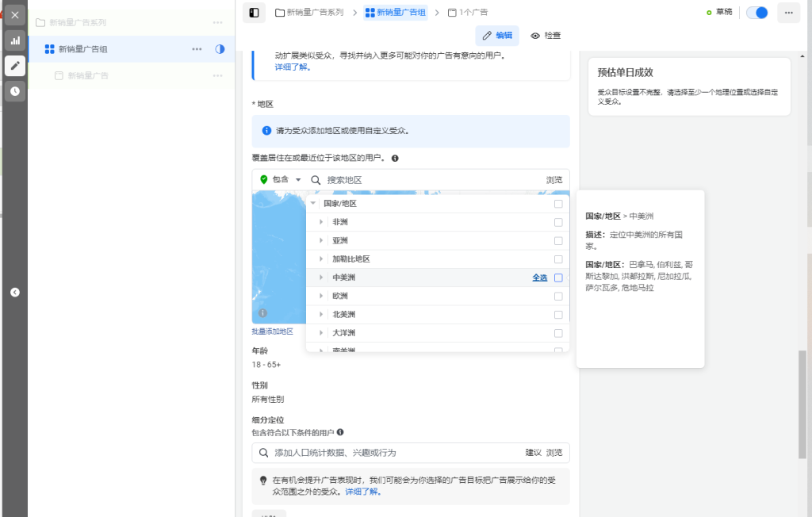Screen dimensions: 812x517
Task: Open the bar chart performance icon
Action: [15, 40]
